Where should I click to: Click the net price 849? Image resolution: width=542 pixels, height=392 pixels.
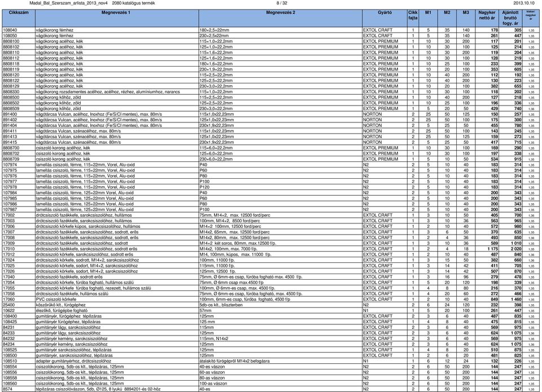495,299
